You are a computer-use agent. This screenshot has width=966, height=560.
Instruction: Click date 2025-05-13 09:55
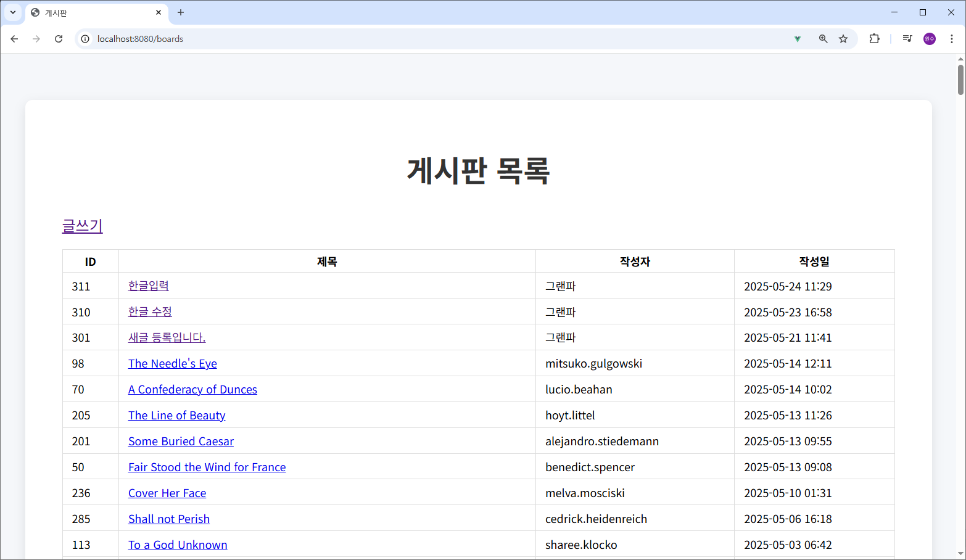[x=788, y=441]
